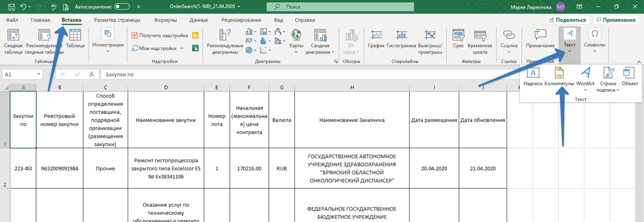Open Рекомендуемые диаграммы
Viewport: 644px width, 222px height.
coord(225,41)
